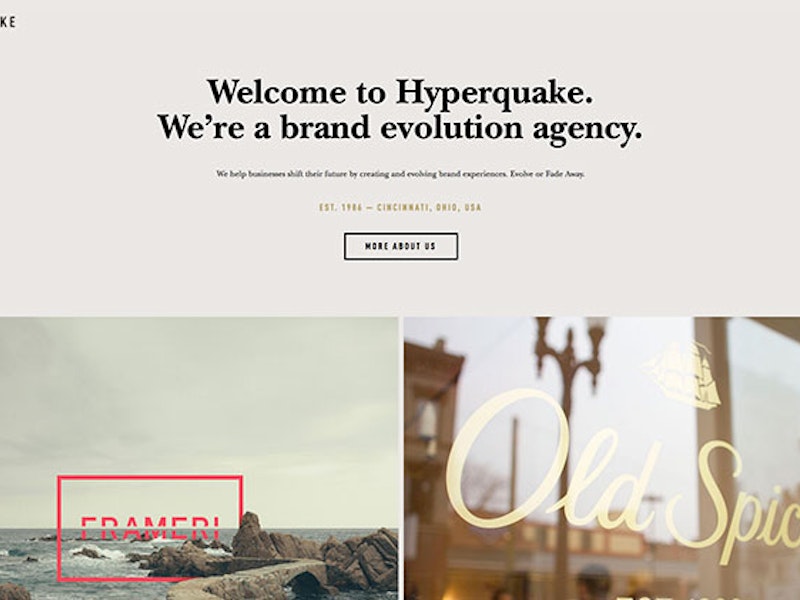800x600 pixels.
Task: Click the brand evolution agency heading line
Action: [399, 128]
